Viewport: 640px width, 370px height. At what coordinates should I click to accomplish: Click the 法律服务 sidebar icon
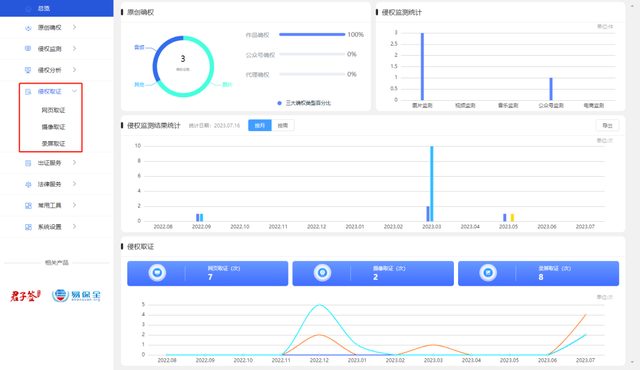(28, 184)
